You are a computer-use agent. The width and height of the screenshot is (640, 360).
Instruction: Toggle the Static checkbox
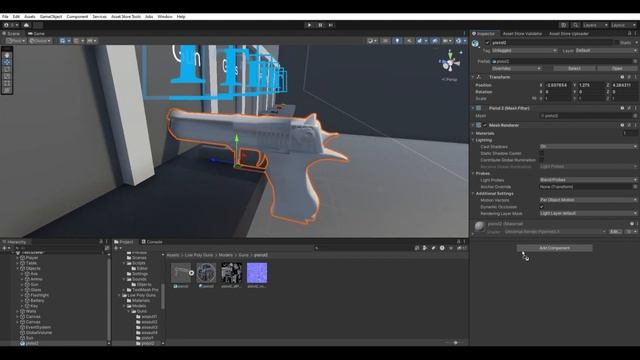point(616,42)
